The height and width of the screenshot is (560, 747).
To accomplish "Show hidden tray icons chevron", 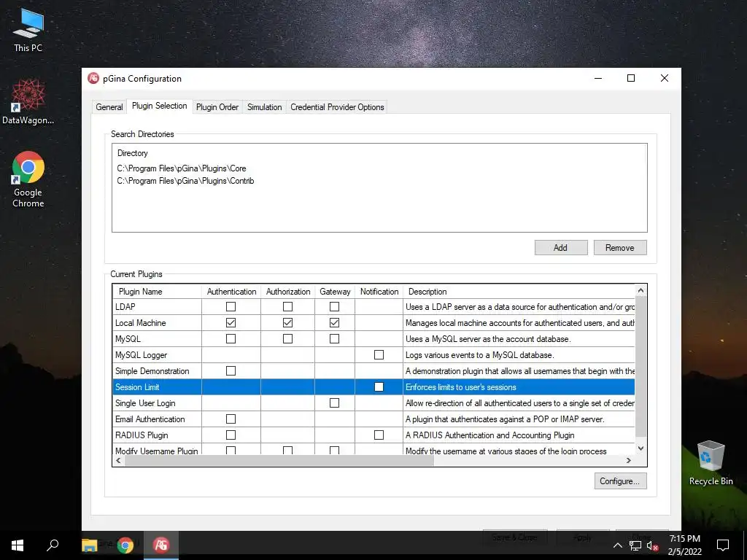I will click(617, 545).
